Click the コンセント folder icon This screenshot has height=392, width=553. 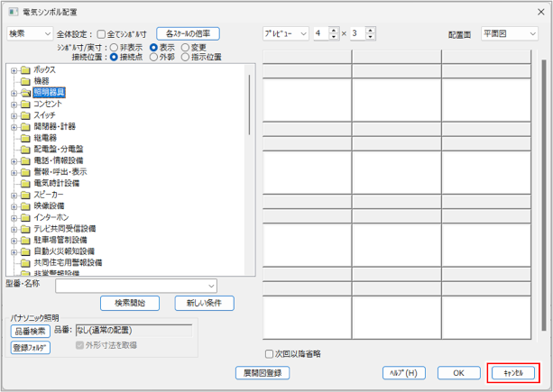click(25, 104)
